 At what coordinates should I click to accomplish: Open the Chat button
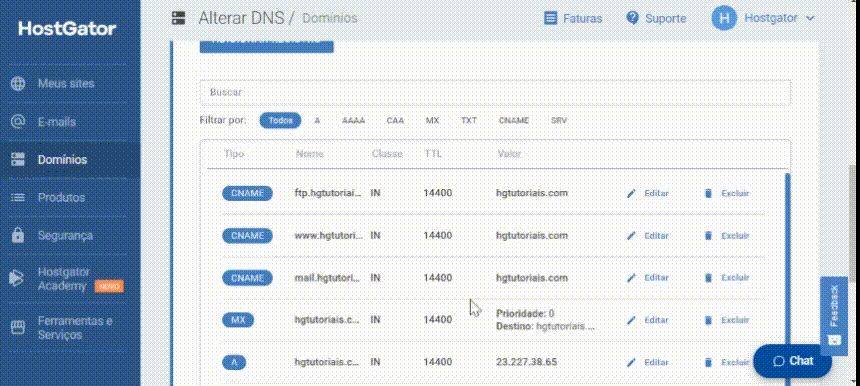click(x=793, y=361)
